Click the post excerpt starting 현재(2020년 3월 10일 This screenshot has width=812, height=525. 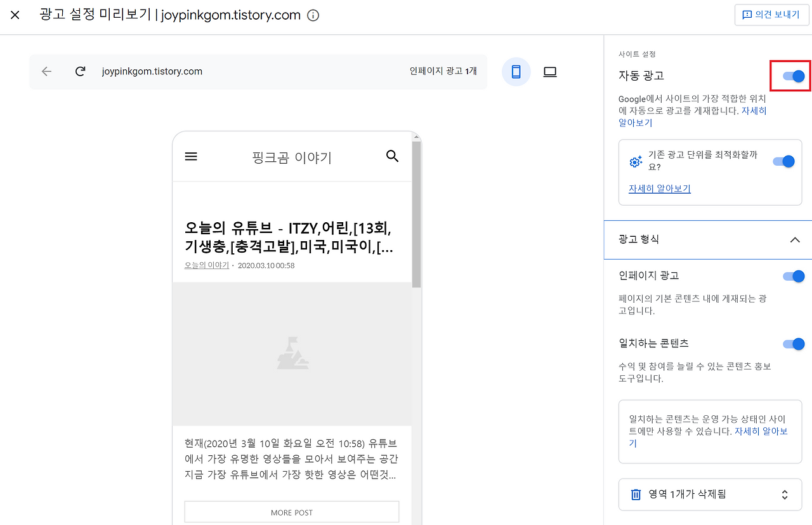pyautogui.click(x=292, y=458)
